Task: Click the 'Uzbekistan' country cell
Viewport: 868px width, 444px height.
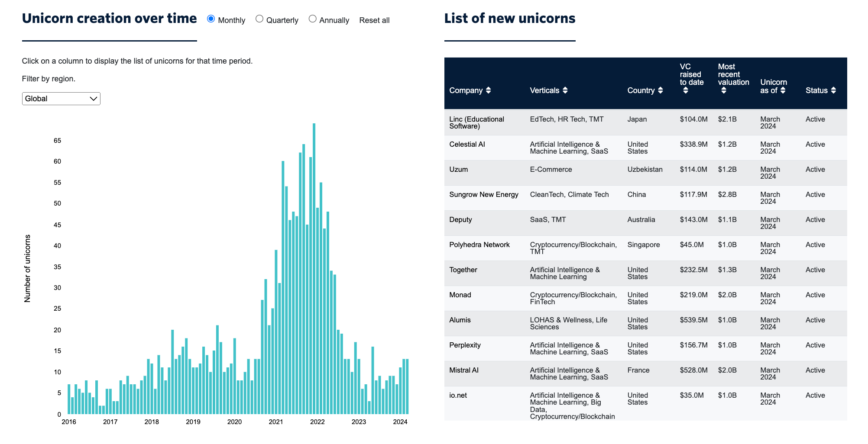Action: pos(645,170)
